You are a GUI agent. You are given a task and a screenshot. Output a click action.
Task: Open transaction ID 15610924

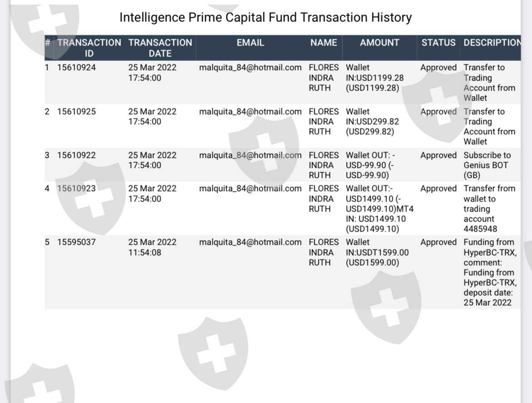click(x=76, y=68)
